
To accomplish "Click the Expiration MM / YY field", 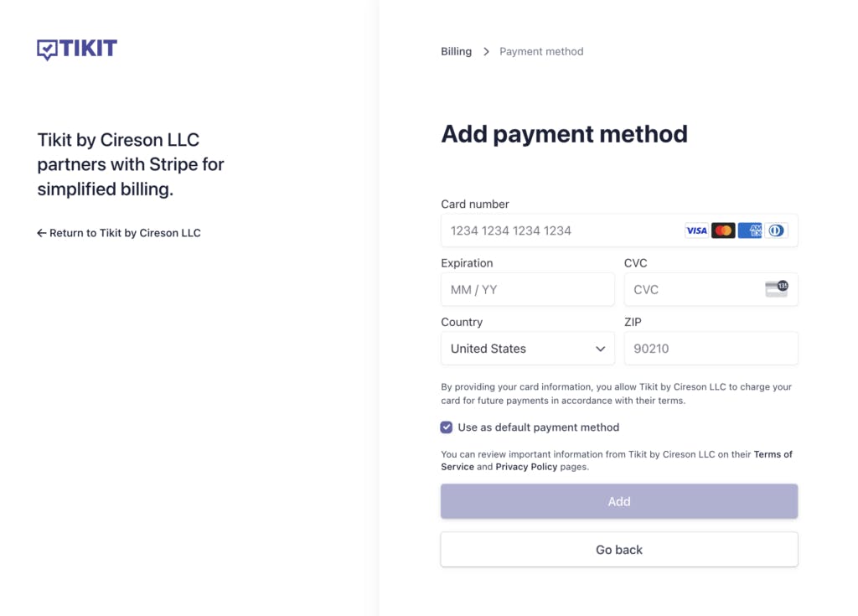I will coord(527,290).
